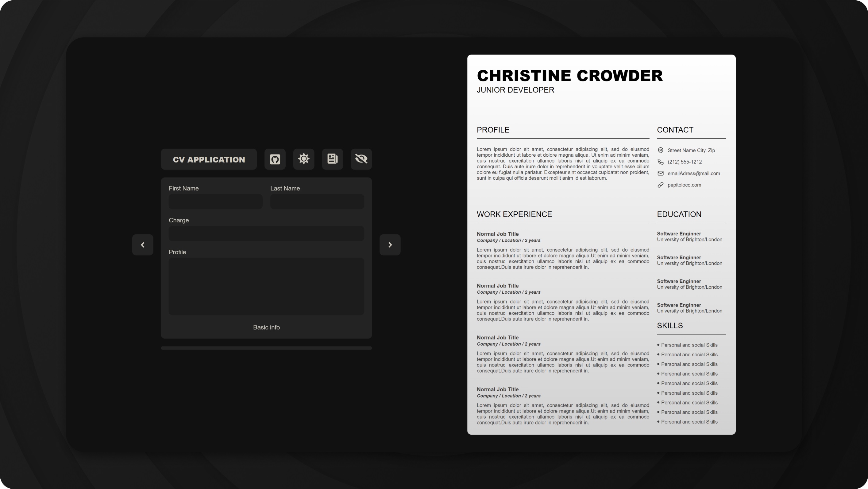Image resolution: width=868 pixels, height=489 pixels.
Task: Click the CV APPLICATION header button
Action: coord(209,159)
